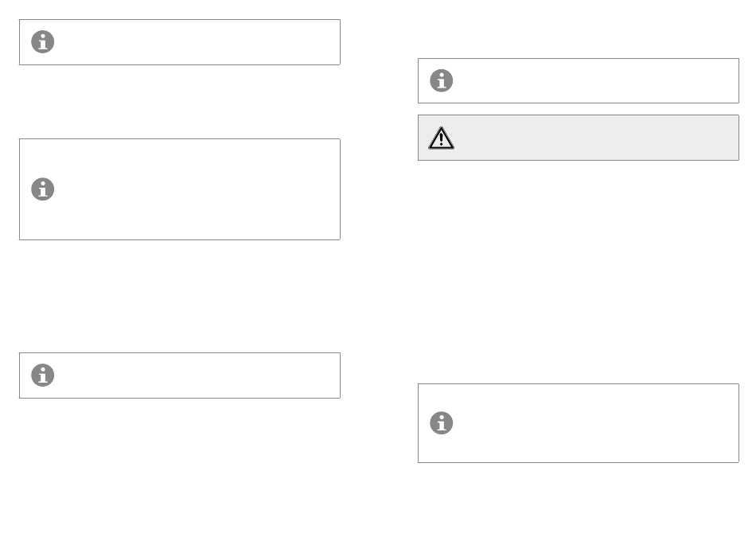This screenshot has width=756, height=533.
Task: Click the info icon in the tall left-column box
Action: 42,189
